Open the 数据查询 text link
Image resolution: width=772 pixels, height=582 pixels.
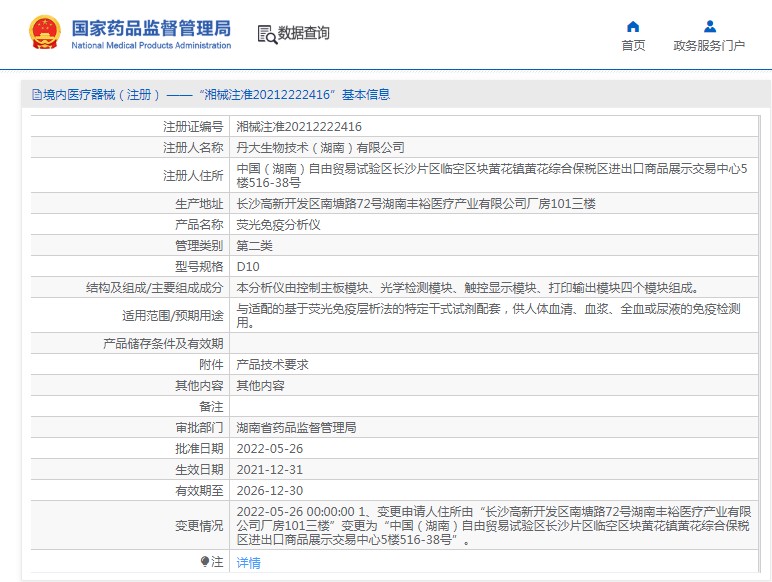coord(304,33)
